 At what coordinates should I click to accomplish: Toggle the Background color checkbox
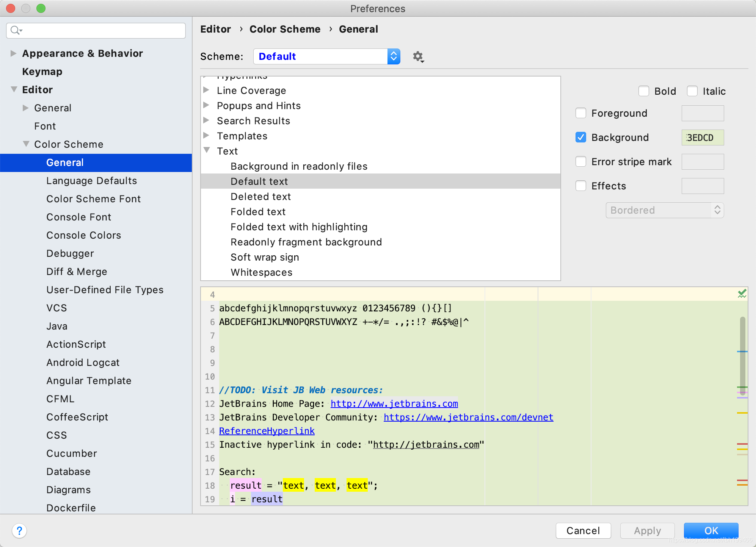click(x=581, y=137)
